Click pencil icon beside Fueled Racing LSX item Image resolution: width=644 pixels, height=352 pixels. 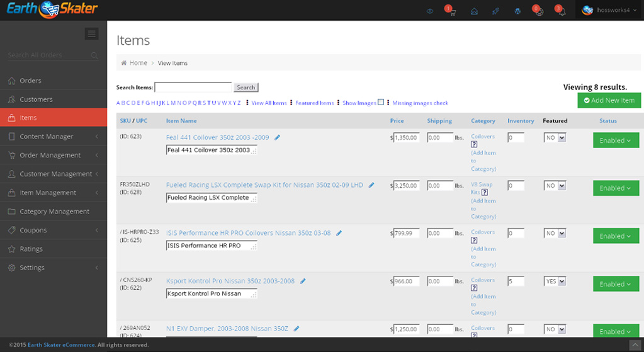(x=371, y=185)
